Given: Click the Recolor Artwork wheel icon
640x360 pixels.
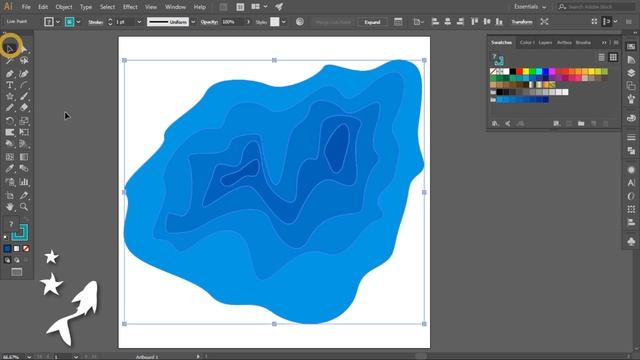Looking at the screenshot, I should [300, 22].
